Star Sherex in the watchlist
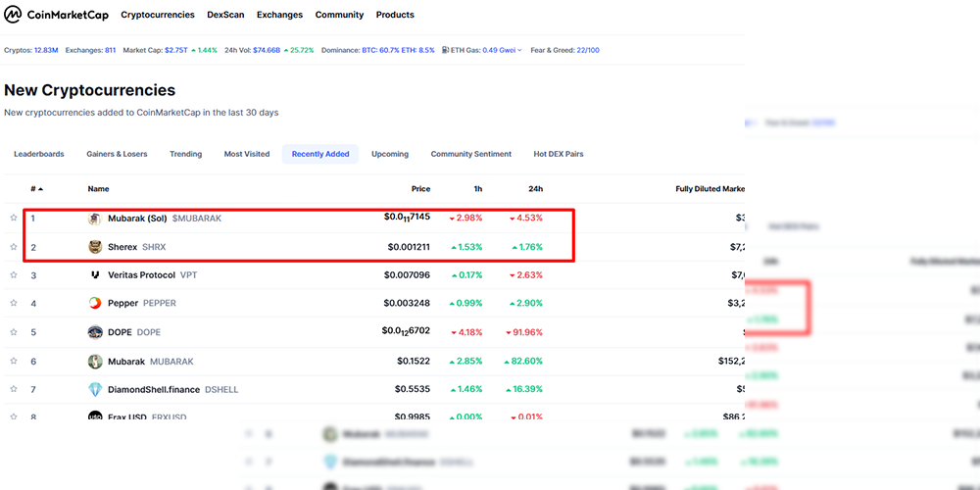Image resolution: width=980 pixels, height=490 pixels. click(13, 247)
